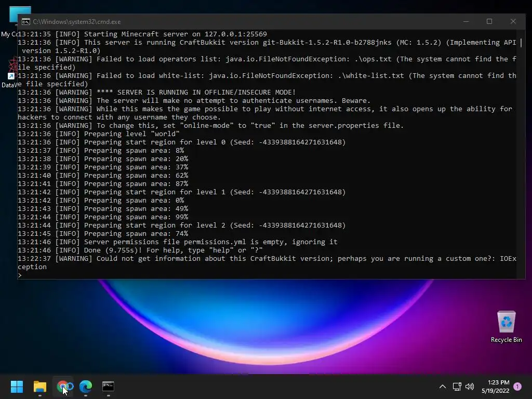532x399 pixels.
Task: Open the Windows Start menu
Action: pos(17,387)
